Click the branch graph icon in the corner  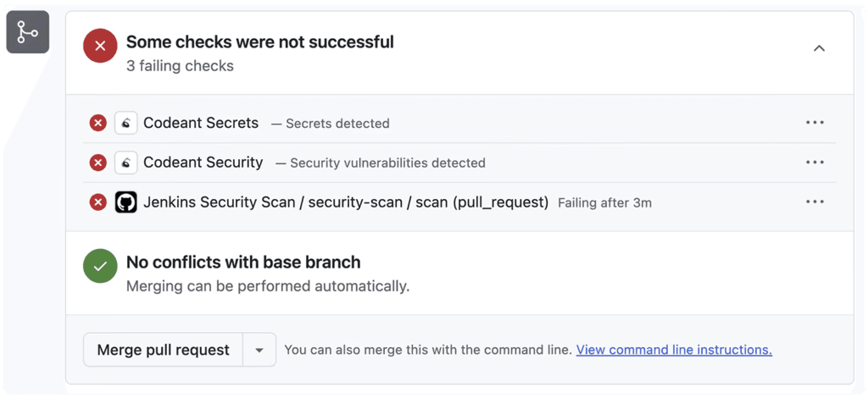point(28,32)
